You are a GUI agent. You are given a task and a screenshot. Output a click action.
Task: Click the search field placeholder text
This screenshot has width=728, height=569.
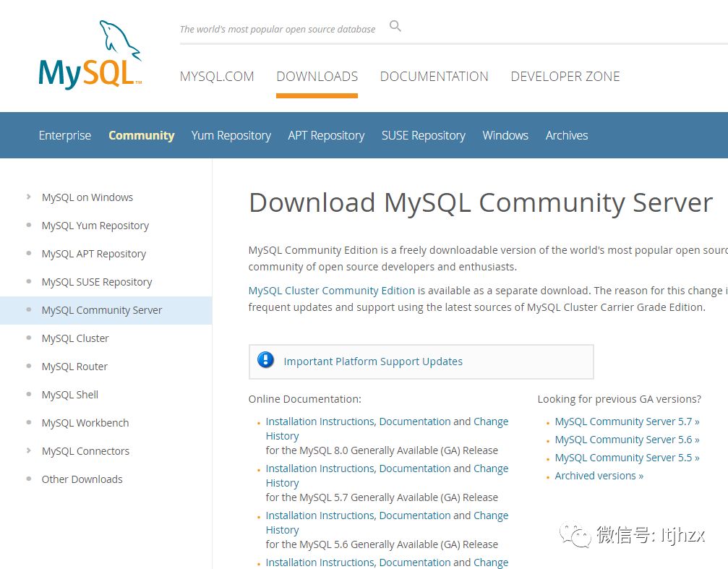pyautogui.click(x=277, y=29)
